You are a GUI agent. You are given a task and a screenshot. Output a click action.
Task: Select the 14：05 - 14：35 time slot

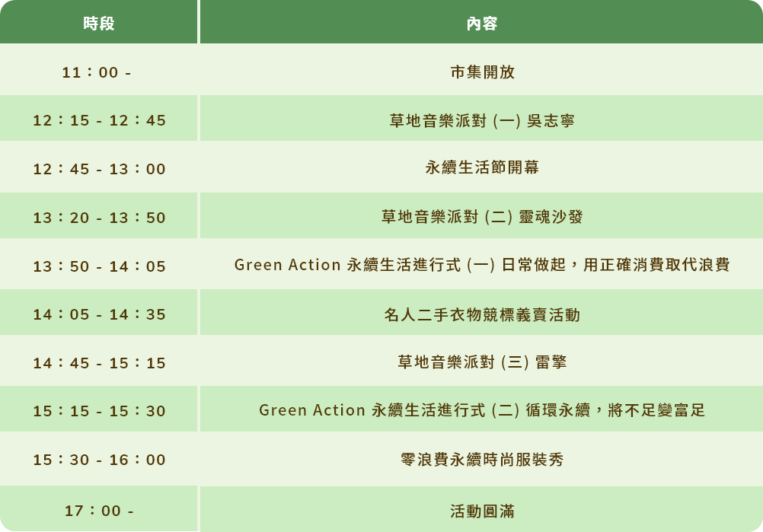point(99,314)
